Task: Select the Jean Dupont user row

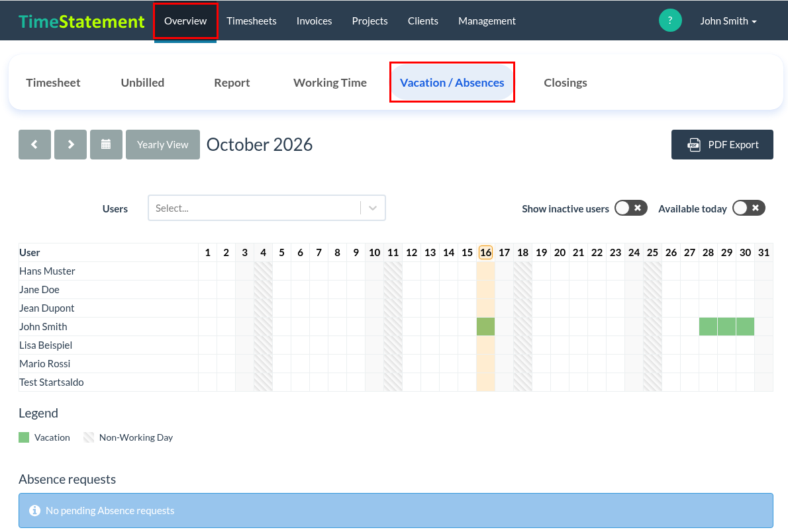Action: 395,308
